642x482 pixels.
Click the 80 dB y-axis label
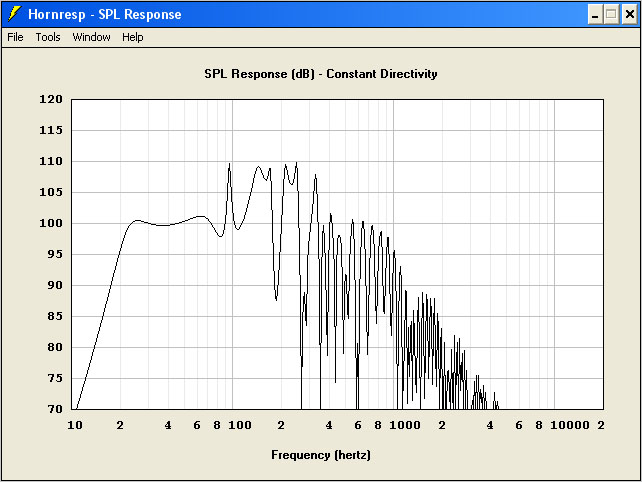point(55,347)
